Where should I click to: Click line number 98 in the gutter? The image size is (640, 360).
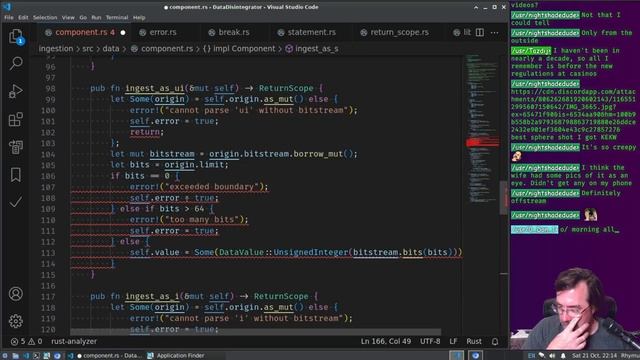coord(50,89)
